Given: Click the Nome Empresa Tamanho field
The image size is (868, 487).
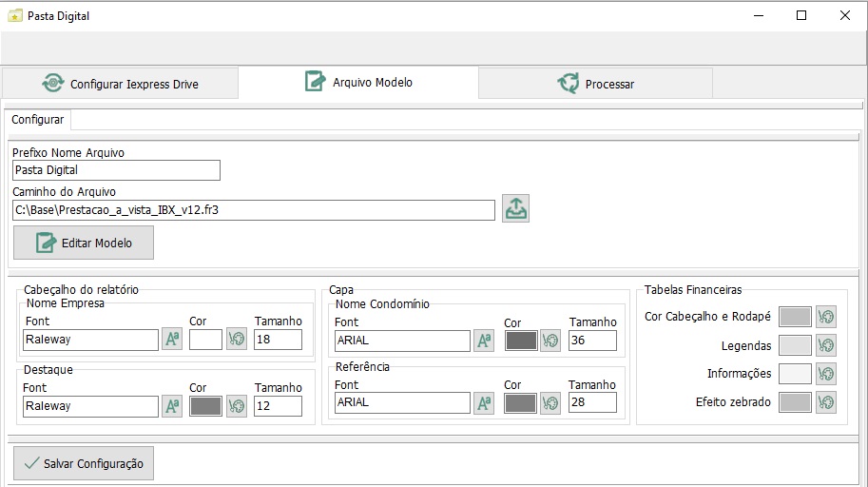Looking at the screenshot, I should tap(278, 340).
